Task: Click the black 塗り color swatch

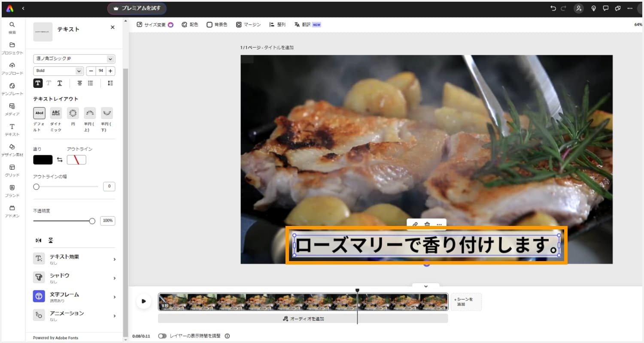Action: coord(43,159)
